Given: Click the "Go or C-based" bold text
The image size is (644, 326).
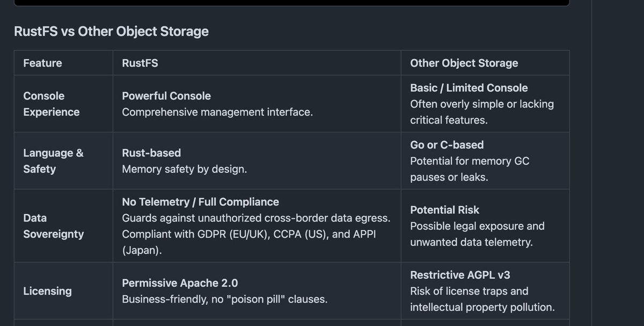Looking at the screenshot, I should 447,144.
